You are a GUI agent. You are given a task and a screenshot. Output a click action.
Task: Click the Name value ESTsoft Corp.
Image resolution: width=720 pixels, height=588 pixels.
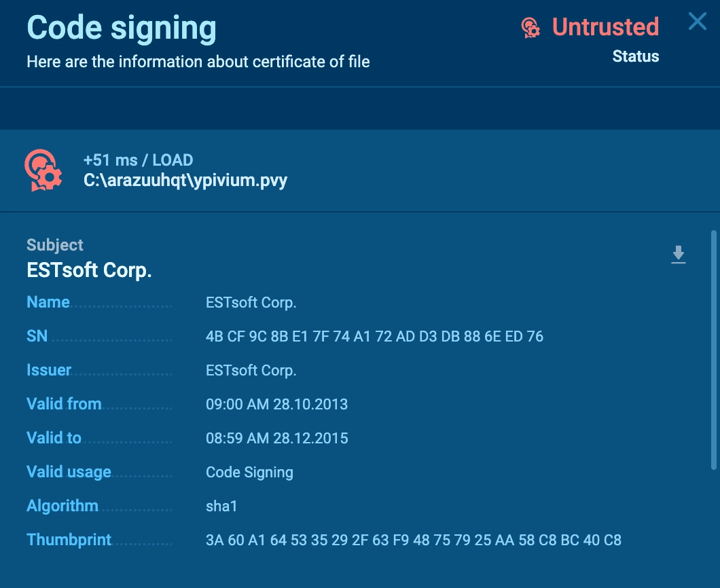pos(251,302)
